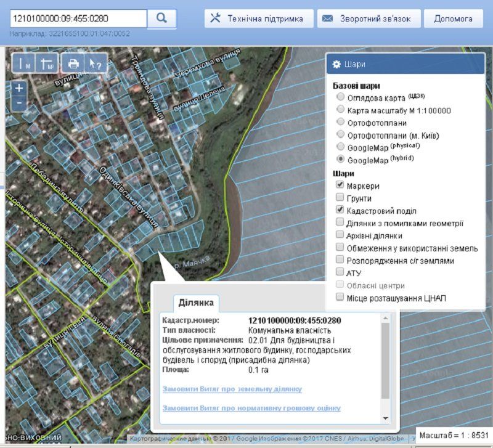Click the magnifier search button
Screen dimensions: 493x448
pyautogui.click(x=162, y=18)
